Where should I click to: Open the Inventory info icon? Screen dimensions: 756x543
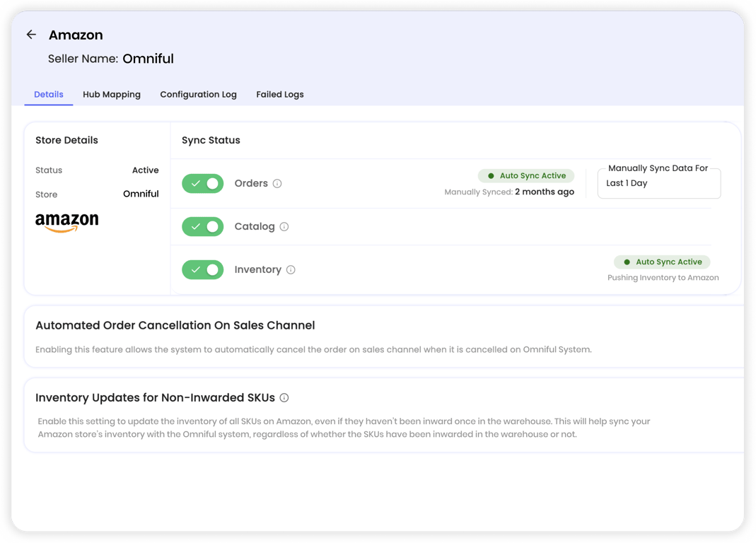(291, 269)
